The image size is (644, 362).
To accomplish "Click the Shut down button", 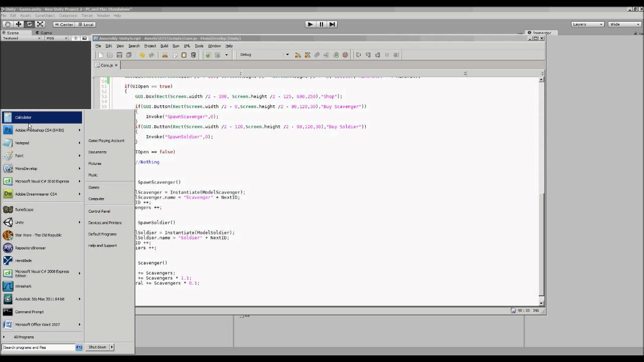I will (98, 347).
